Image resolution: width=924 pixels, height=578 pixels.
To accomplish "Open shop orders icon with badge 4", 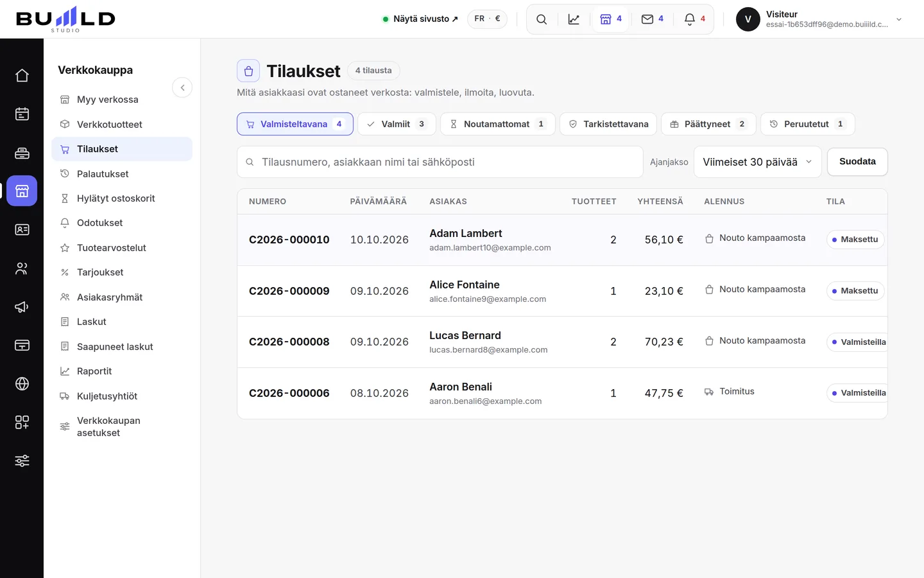I will (611, 19).
